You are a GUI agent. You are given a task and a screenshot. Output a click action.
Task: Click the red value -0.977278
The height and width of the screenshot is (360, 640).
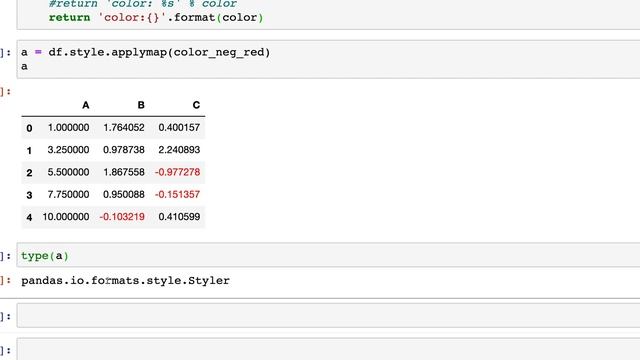178,172
